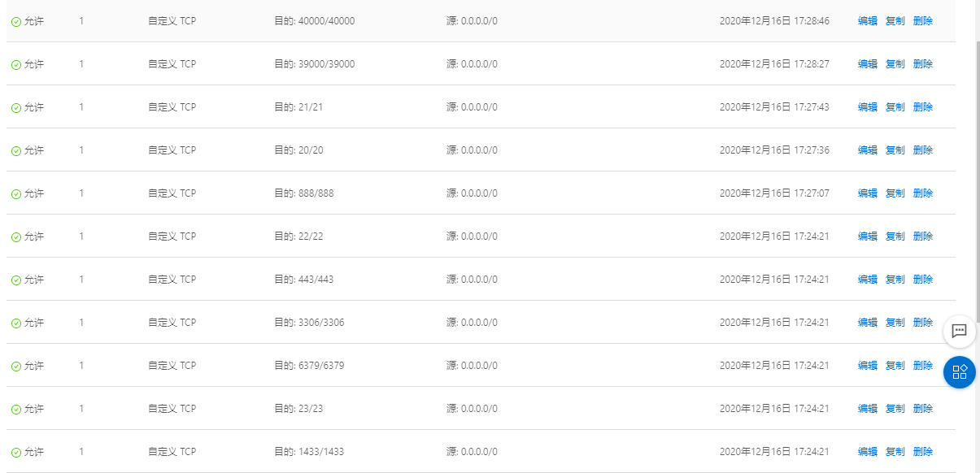Open the chat feedback bubble icon
Screen dimensions: 980x473
[x=960, y=331]
